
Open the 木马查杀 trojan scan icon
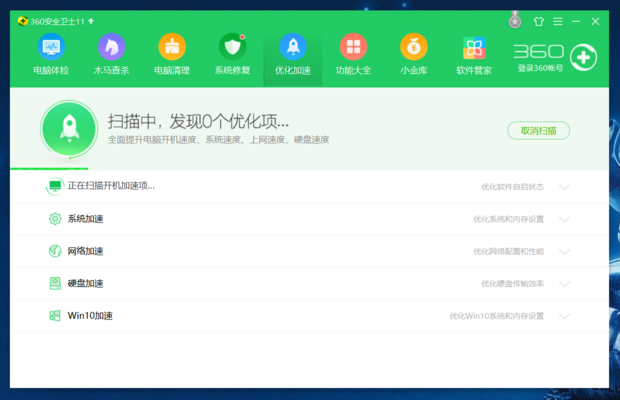click(x=112, y=47)
